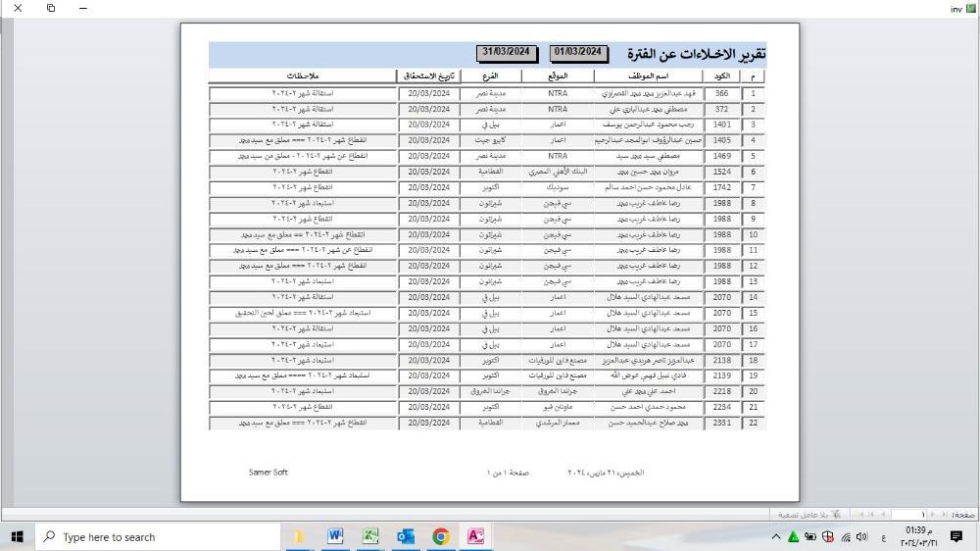The width and height of the screenshot is (980, 551).
Task: Open Microsoft Word from the taskbar
Action: coord(335,536)
